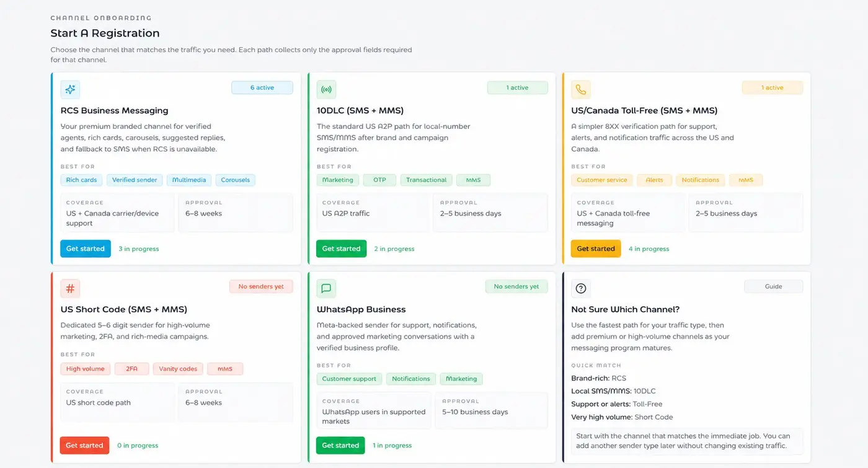Screen dimensions: 868x468
Task: Select the 'Customer service' tag
Action: point(602,180)
